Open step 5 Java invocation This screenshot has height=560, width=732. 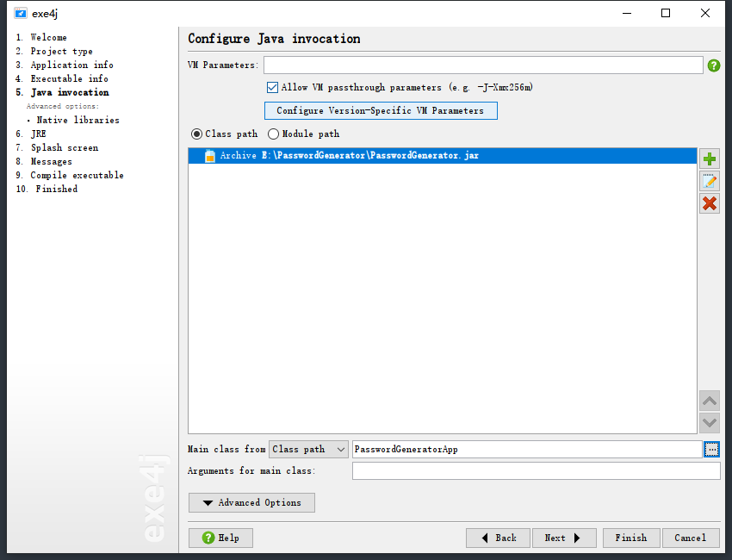coord(62,92)
